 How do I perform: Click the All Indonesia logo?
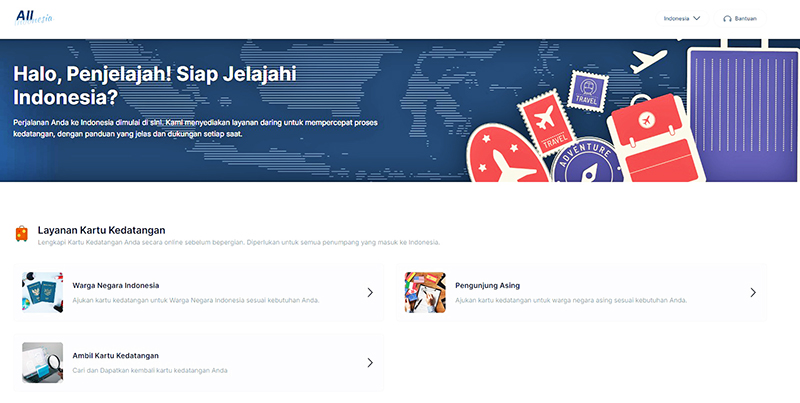(34, 17)
